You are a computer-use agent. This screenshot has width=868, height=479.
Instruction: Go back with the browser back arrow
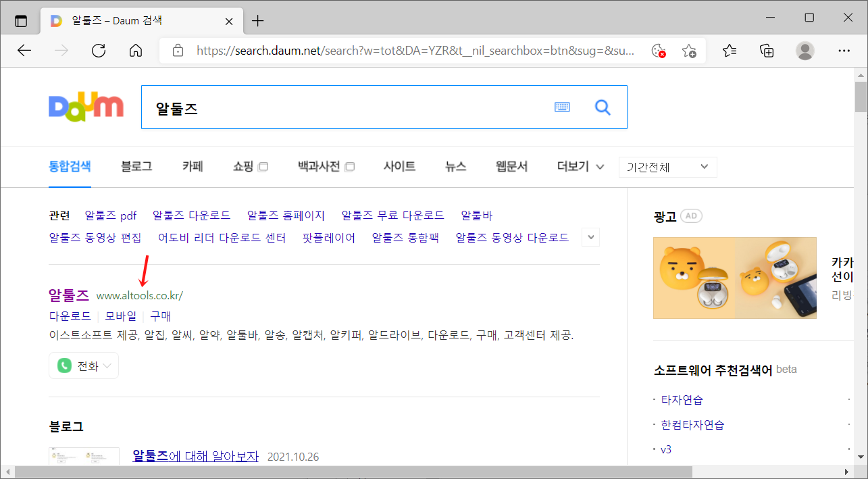[25, 51]
